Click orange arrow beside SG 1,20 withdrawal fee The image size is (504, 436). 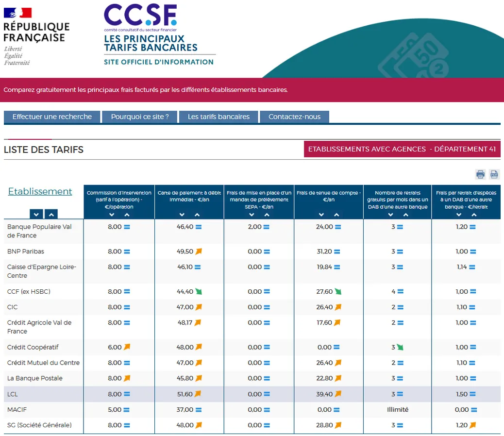pos(472,425)
